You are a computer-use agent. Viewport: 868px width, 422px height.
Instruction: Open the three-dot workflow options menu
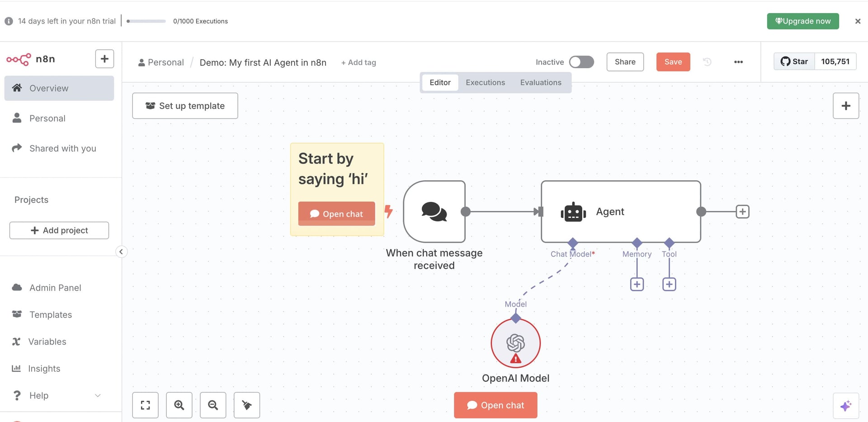pos(738,62)
